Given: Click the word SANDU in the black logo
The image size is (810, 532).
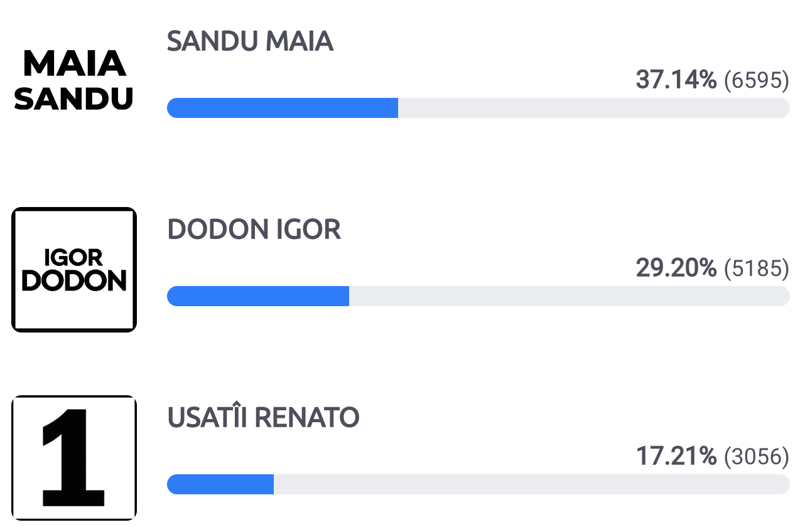Looking at the screenshot, I should click(x=74, y=98).
